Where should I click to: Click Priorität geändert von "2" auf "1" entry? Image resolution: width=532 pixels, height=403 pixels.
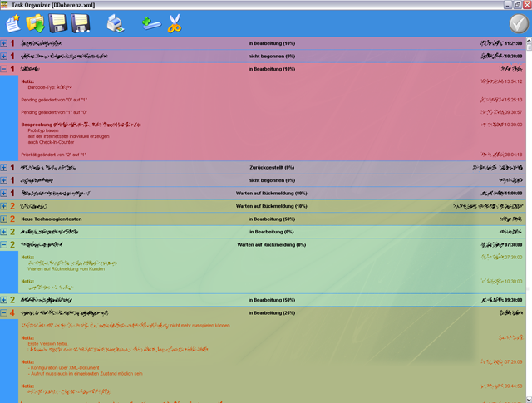(53, 155)
